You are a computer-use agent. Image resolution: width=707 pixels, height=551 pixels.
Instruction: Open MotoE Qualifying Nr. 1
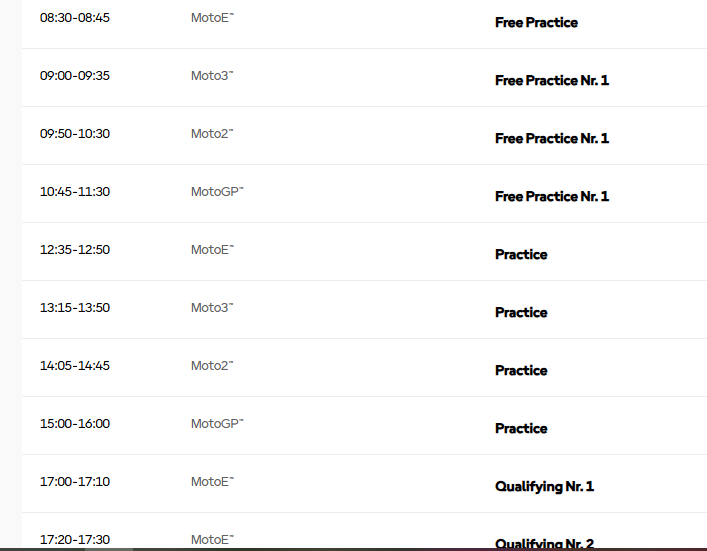544,486
